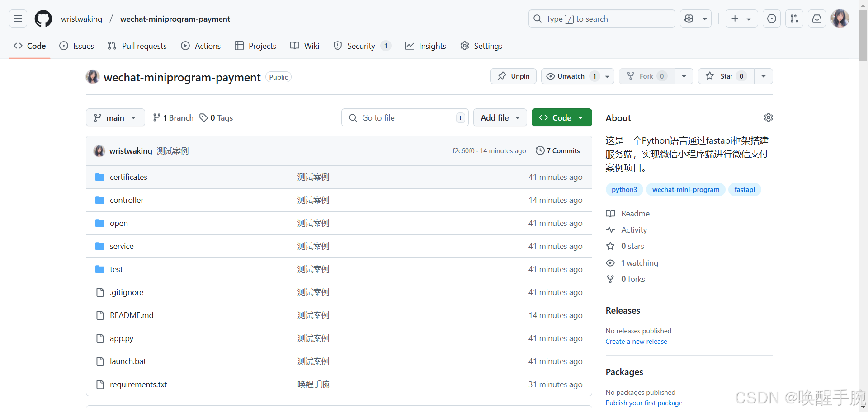Open the pull requests icon in header
Image resolution: width=868 pixels, height=412 pixels.
794,19
